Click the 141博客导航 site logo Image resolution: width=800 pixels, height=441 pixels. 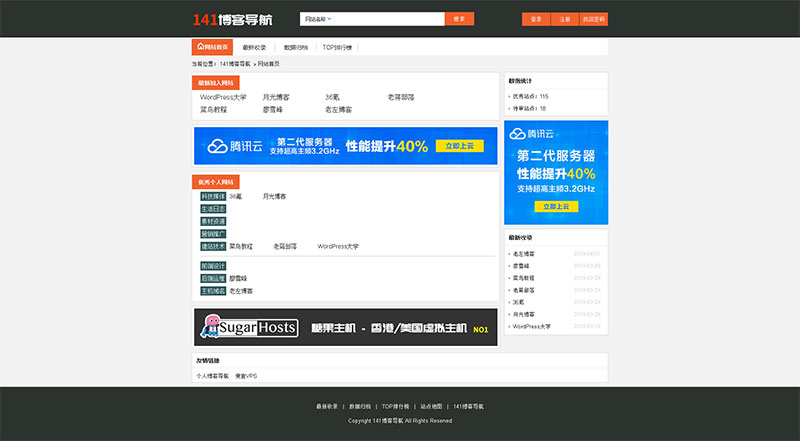pos(232,19)
